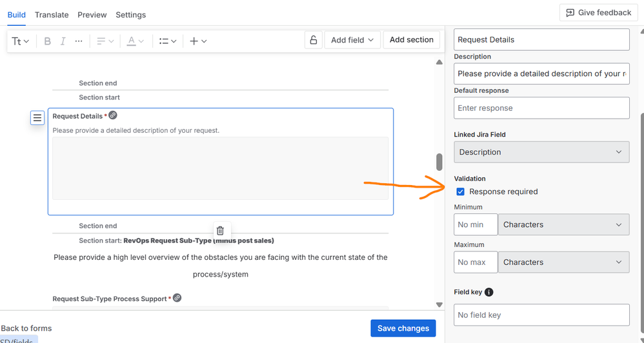This screenshot has height=343, width=644.
Task: Click the Validation heading
Action: (x=469, y=179)
